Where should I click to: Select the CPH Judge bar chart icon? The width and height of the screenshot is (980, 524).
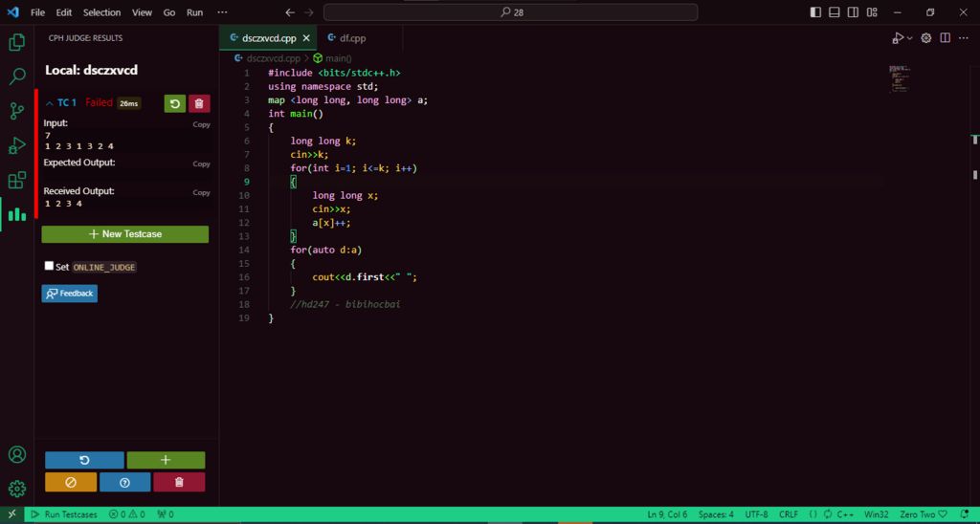click(17, 215)
